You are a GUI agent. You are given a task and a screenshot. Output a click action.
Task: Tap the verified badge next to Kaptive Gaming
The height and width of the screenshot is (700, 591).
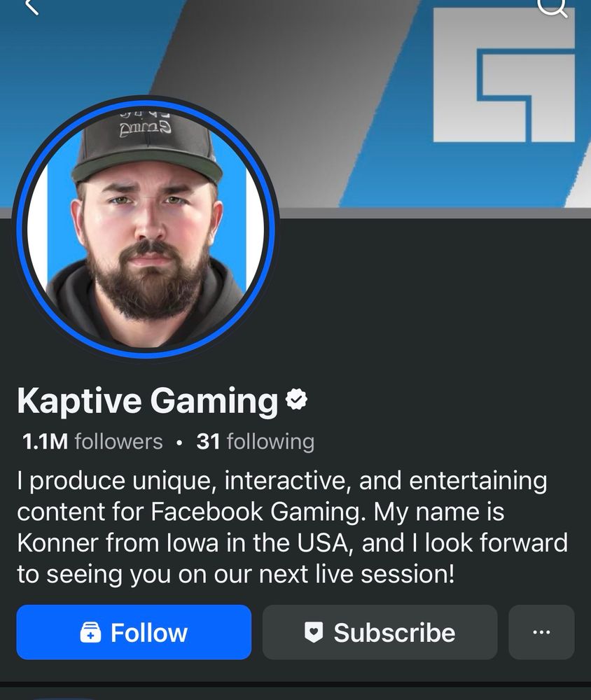[x=296, y=400]
